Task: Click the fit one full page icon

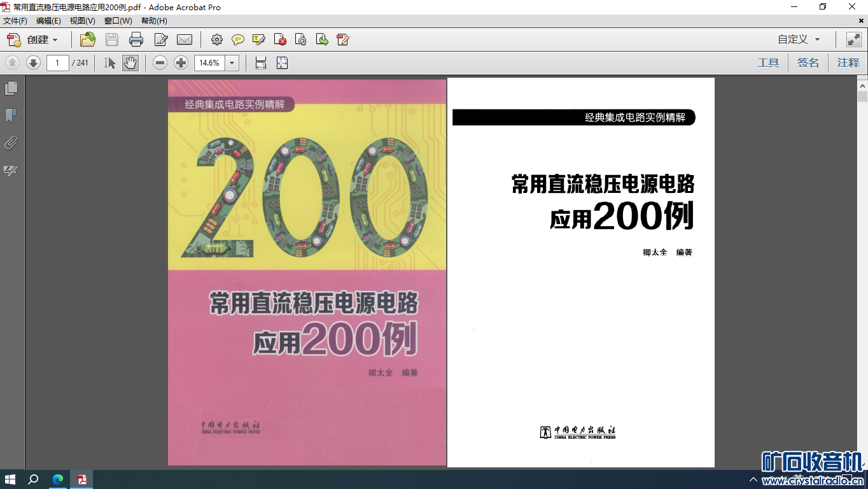Action: pyautogui.click(x=282, y=63)
